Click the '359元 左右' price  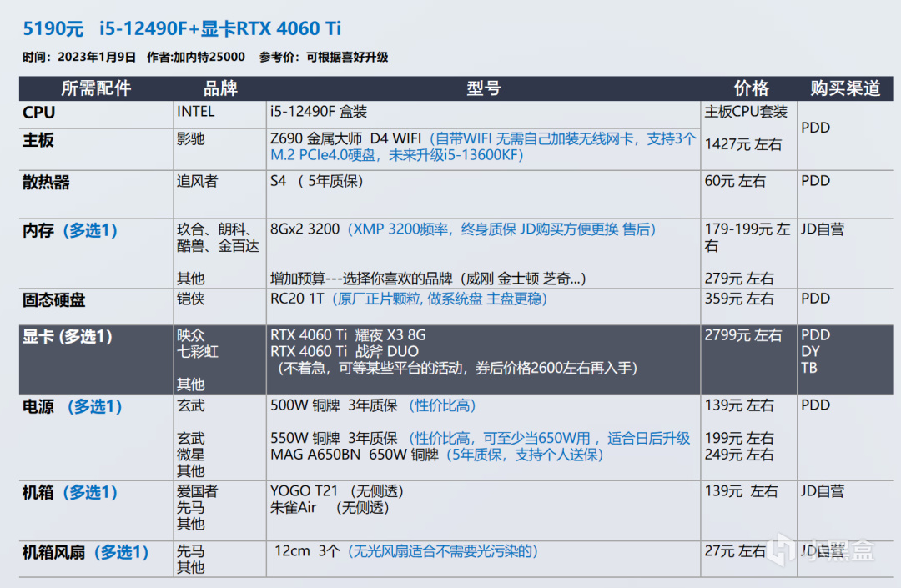tap(739, 299)
